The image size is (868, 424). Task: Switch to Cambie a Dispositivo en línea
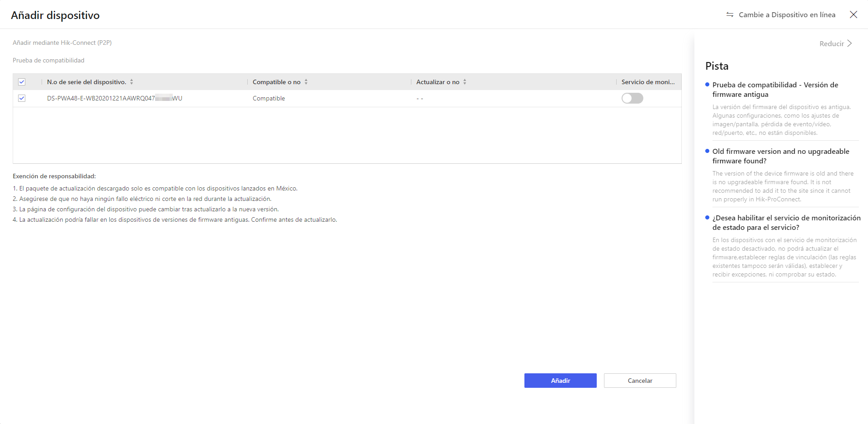click(x=787, y=15)
